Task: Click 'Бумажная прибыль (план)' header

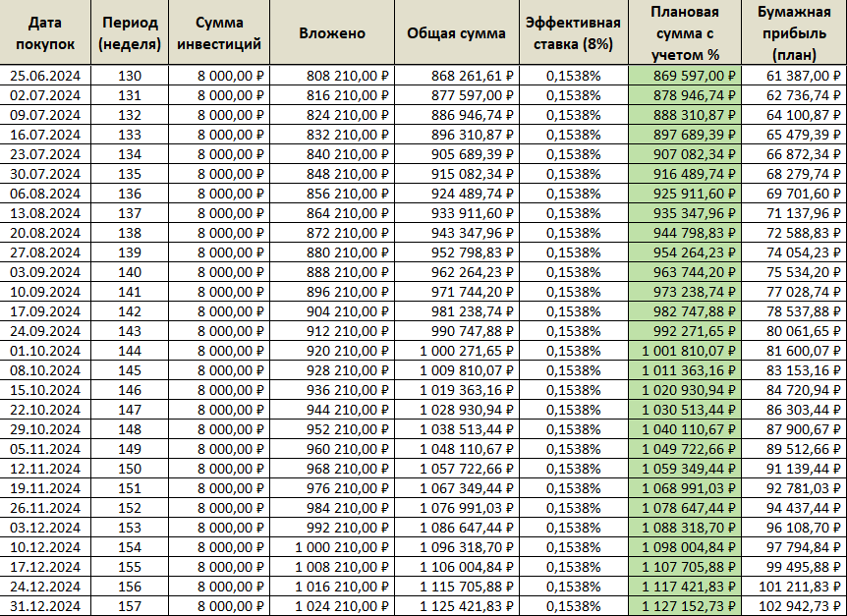Action: pos(794,32)
